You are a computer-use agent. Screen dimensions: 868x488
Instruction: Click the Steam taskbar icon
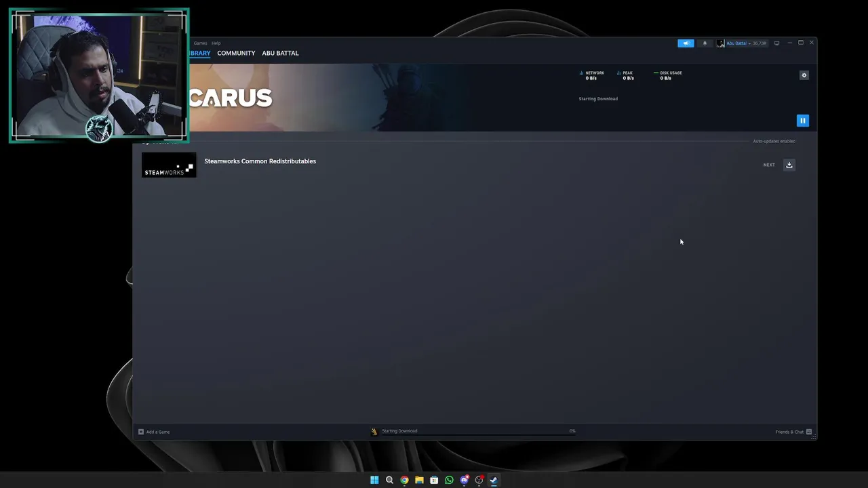pos(494,480)
